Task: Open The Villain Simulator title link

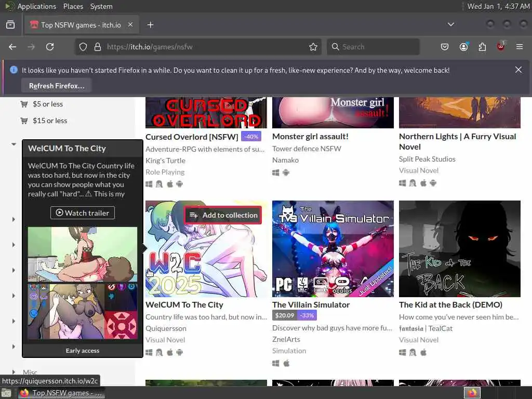Action: (311, 304)
